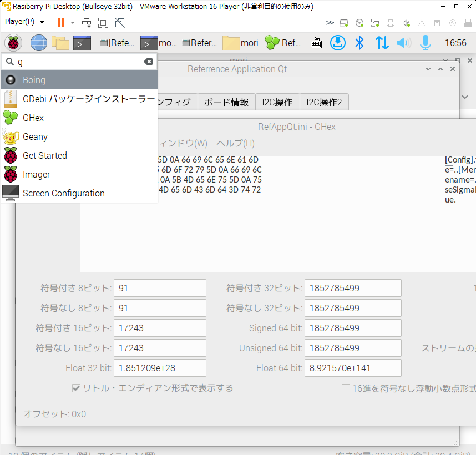Expand the chevron at the mori window right edge

(465, 97)
